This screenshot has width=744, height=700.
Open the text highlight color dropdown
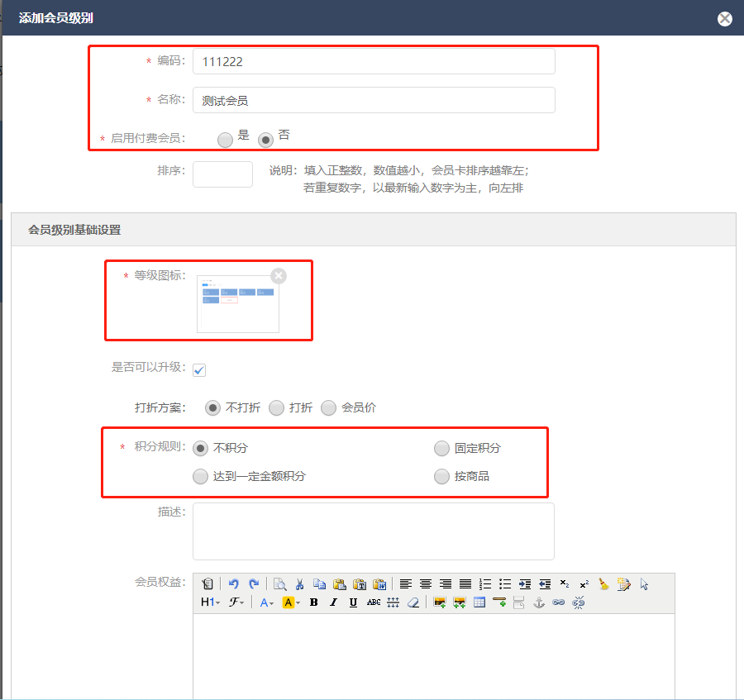point(291,602)
